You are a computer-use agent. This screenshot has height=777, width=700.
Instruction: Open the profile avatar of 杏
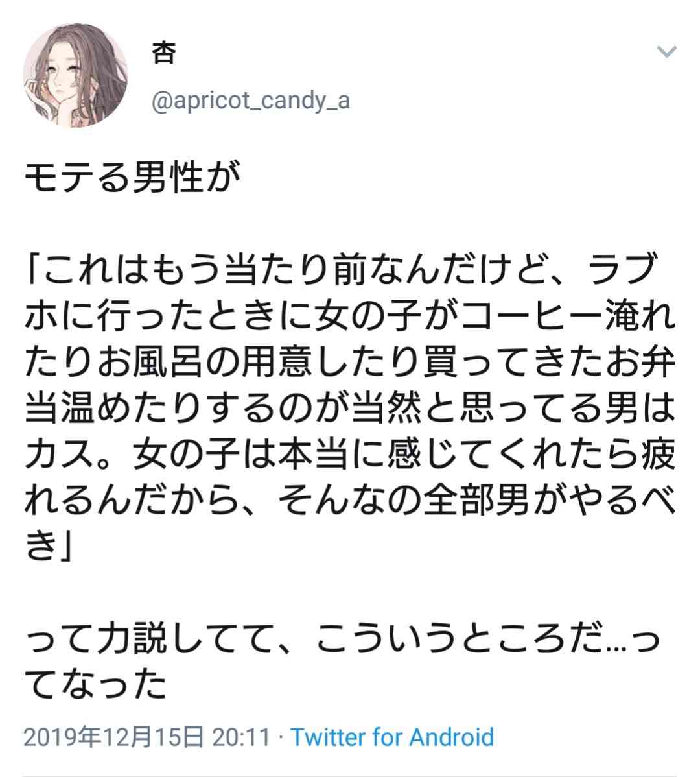(x=76, y=75)
